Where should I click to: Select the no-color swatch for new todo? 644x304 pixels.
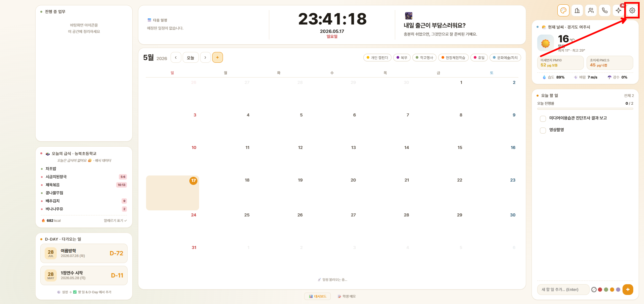point(594,290)
